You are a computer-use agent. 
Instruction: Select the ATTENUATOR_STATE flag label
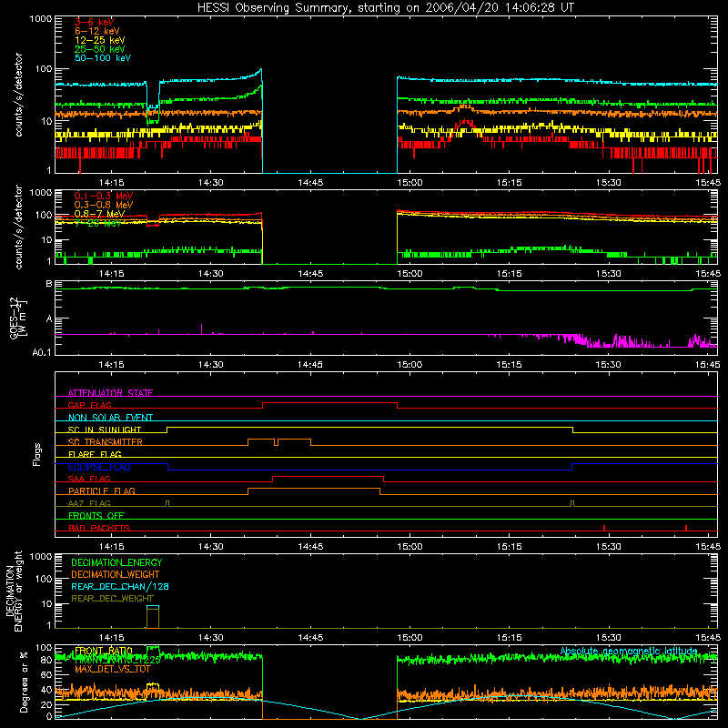coord(110,393)
